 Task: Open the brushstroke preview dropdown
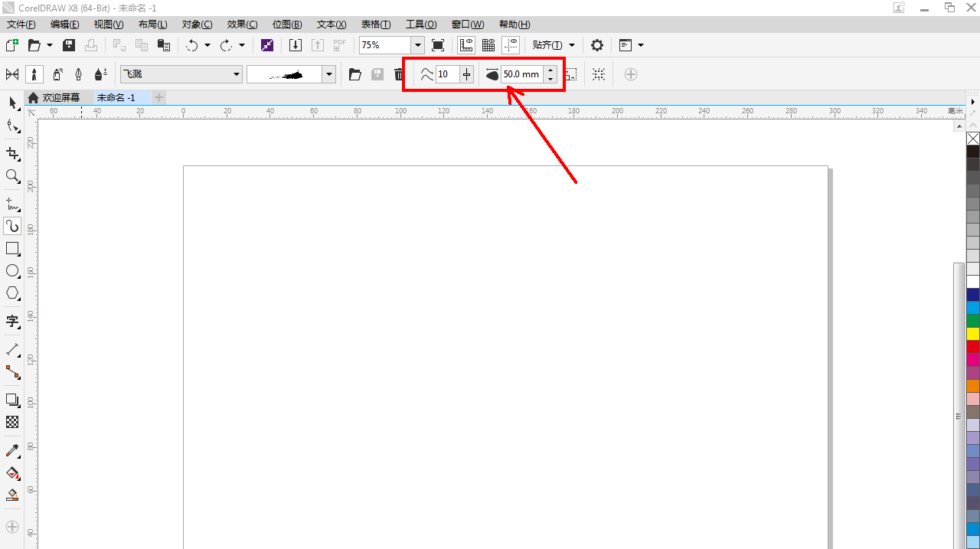(x=329, y=74)
